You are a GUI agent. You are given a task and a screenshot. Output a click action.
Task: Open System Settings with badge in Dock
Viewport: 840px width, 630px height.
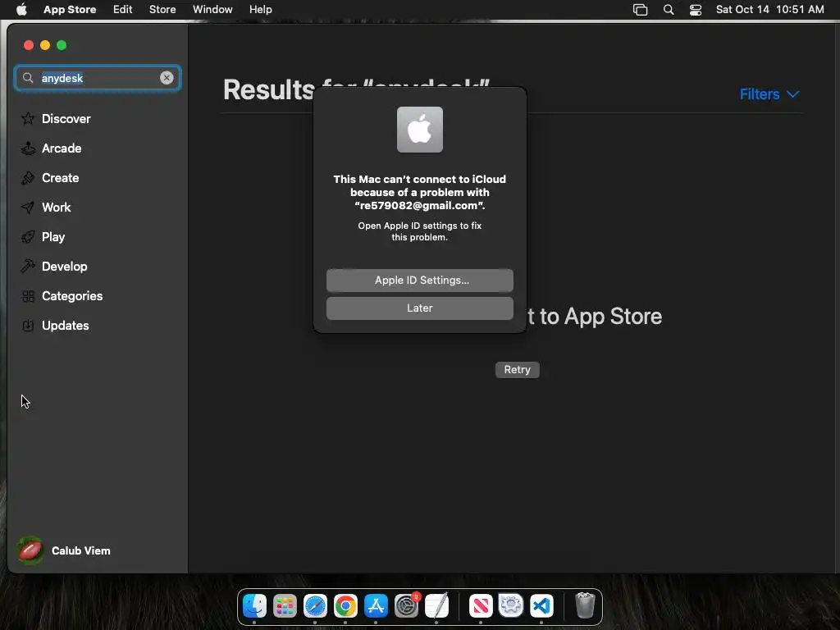pos(407,606)
